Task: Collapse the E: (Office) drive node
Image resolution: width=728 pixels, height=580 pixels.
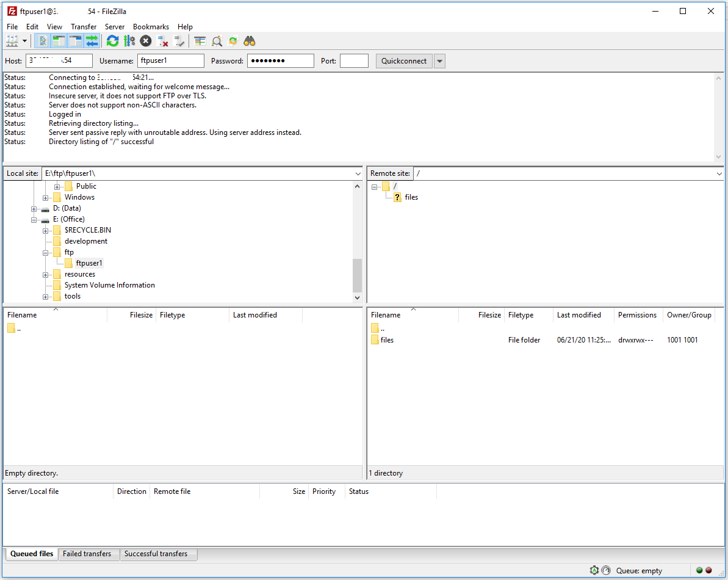Action: point(34,220)
